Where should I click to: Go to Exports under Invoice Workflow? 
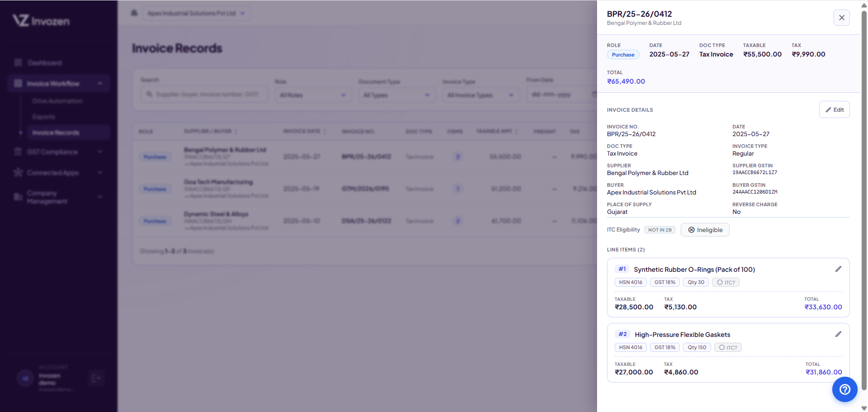tap(43, 117)
